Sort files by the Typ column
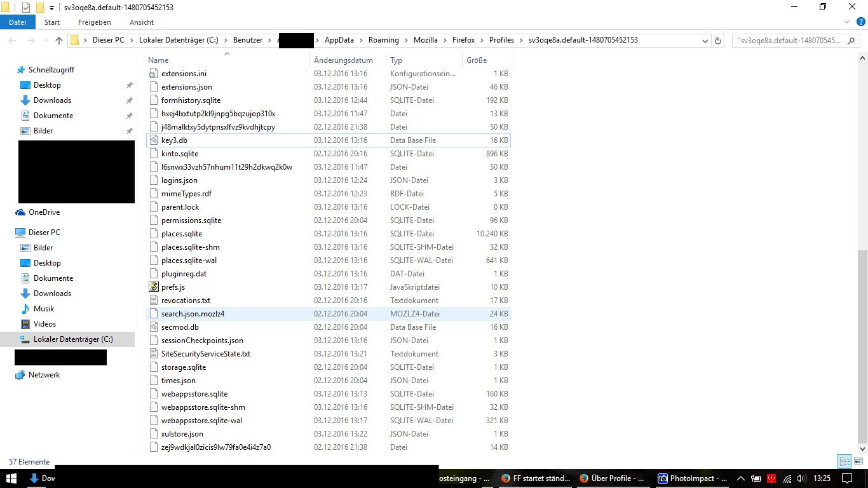This screenshot has width=868, height=488. coord(424,60)
